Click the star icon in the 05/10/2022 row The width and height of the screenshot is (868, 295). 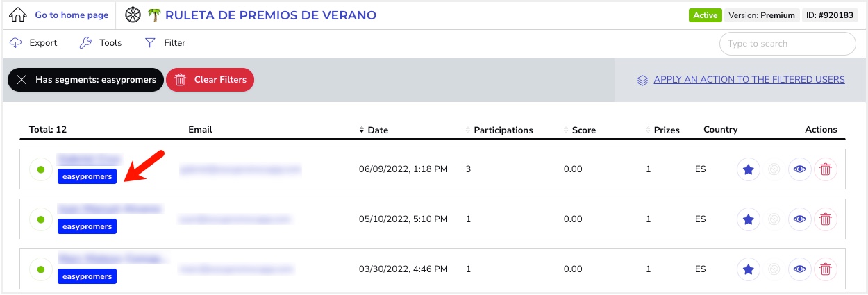coord(749,219)
